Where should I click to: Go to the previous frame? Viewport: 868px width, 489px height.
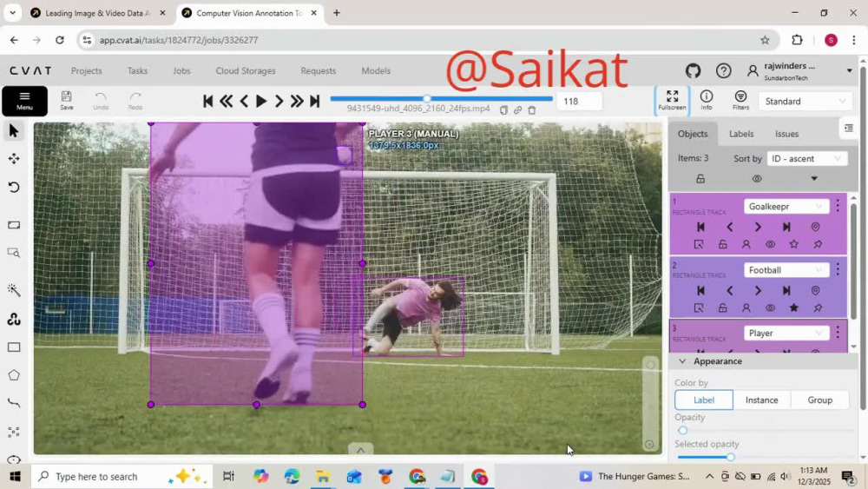pos(244,101)
